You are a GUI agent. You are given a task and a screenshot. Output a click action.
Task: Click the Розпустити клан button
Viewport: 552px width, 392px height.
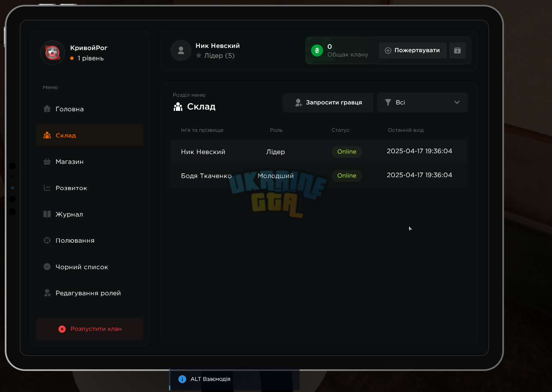90,329
